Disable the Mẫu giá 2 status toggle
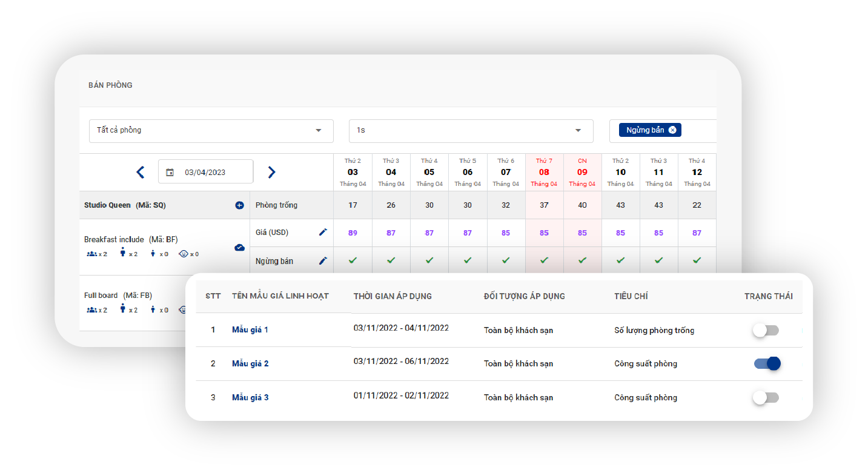Viewport: 868px width, 476px height. tap(767, 363)
